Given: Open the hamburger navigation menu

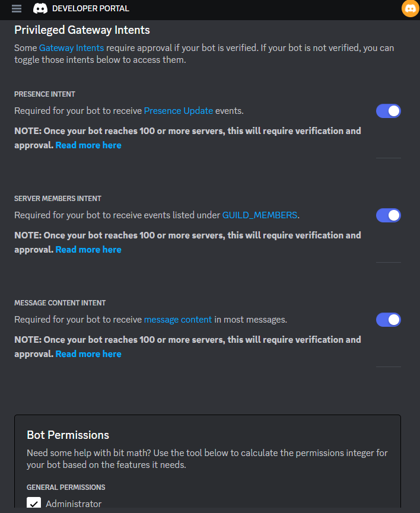Looking at the screenshot, I should [16, 9].
